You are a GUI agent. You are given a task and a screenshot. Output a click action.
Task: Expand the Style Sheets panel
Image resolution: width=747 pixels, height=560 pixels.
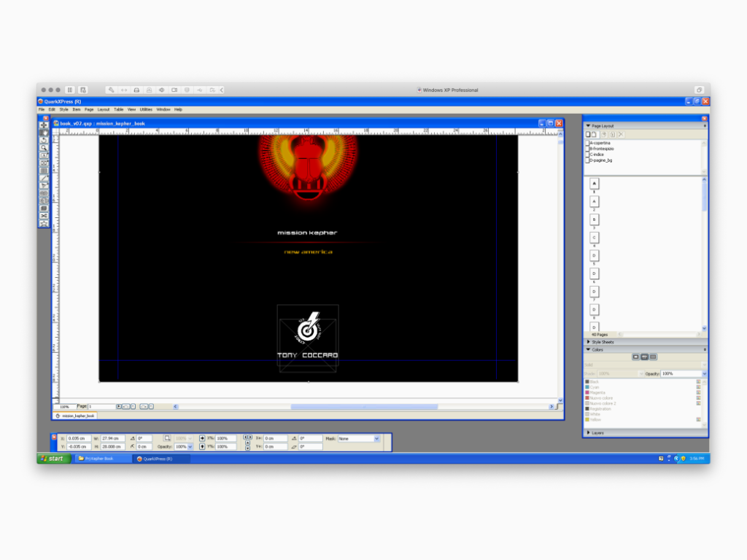pos(589,342)
